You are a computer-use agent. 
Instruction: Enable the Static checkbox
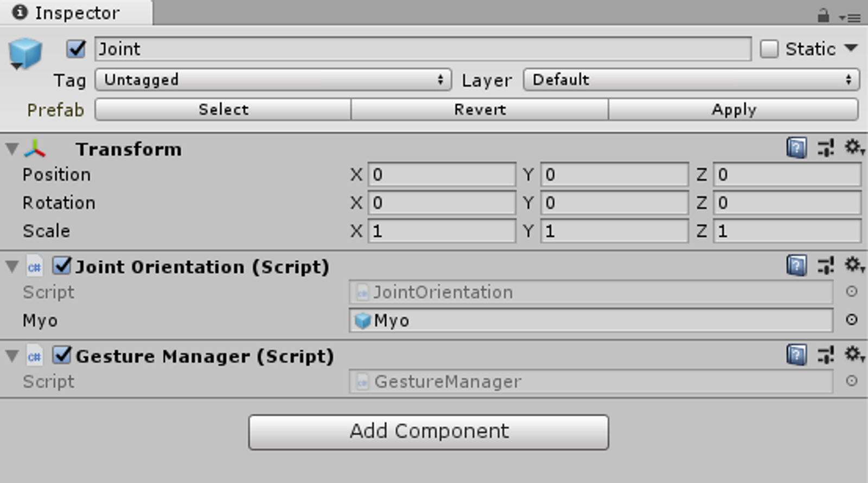tap(769, 49)
